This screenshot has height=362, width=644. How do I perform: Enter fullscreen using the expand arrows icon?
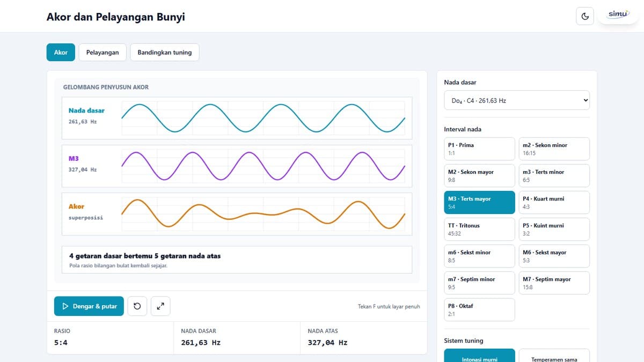(x=160, y=306)
